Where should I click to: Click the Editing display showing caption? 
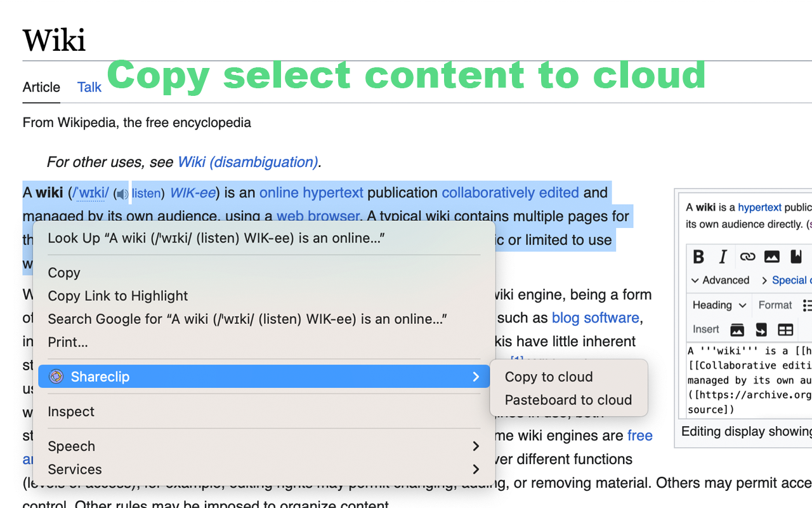747,432
